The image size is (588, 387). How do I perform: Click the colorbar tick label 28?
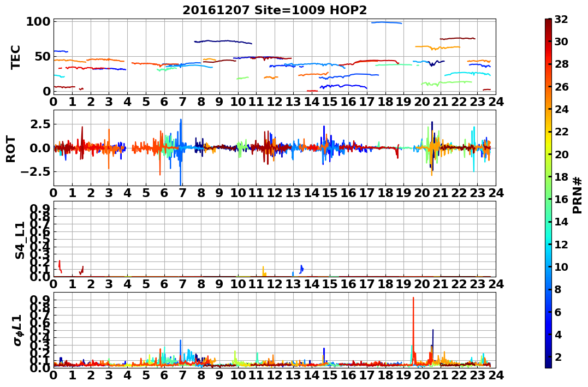[x=561, y=64]
